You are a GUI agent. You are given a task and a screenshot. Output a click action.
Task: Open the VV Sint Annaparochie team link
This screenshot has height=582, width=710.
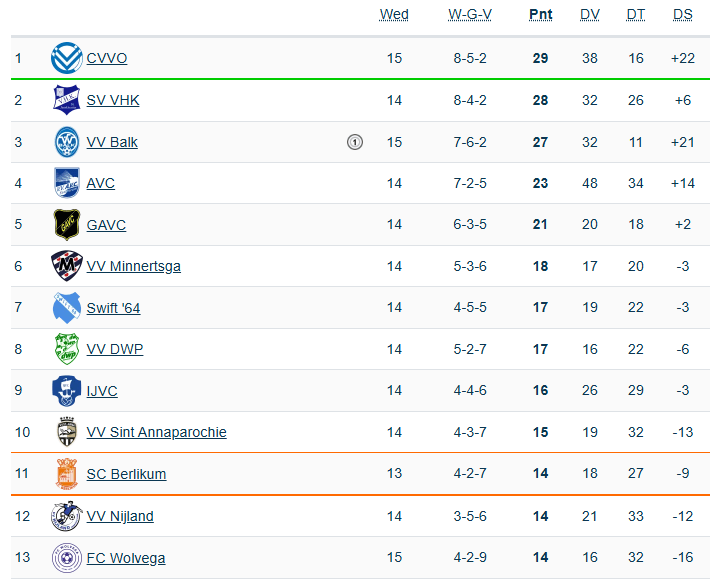coord(156,432)
